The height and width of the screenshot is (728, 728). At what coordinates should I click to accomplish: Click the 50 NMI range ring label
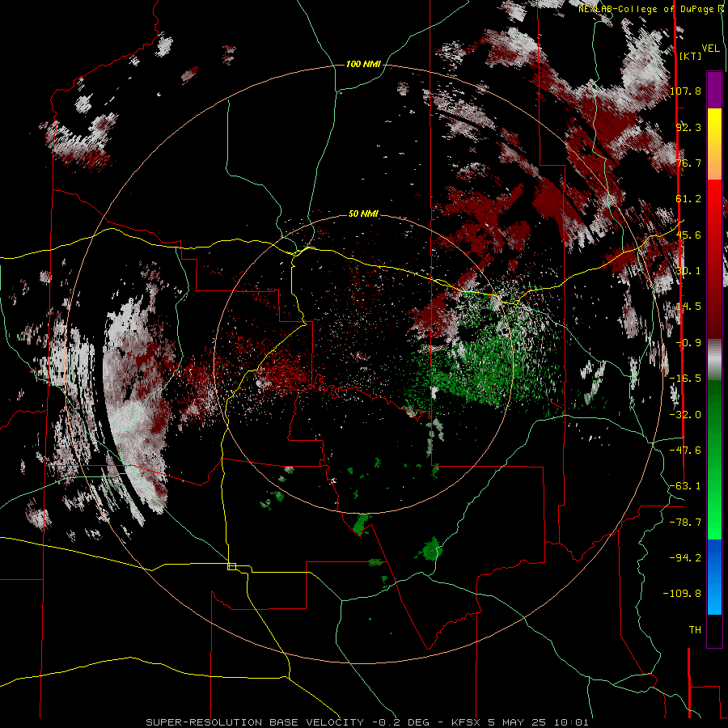click(363, 214)
